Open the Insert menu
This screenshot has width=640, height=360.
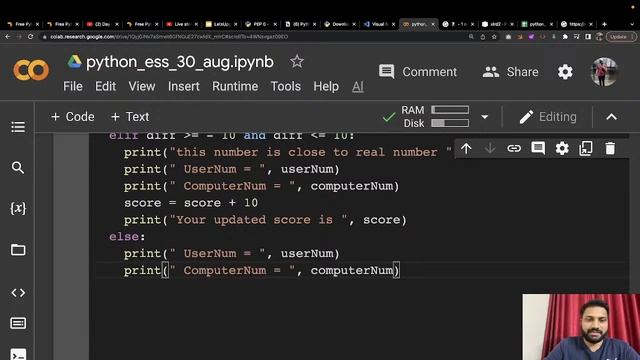[x=184, y=87]
